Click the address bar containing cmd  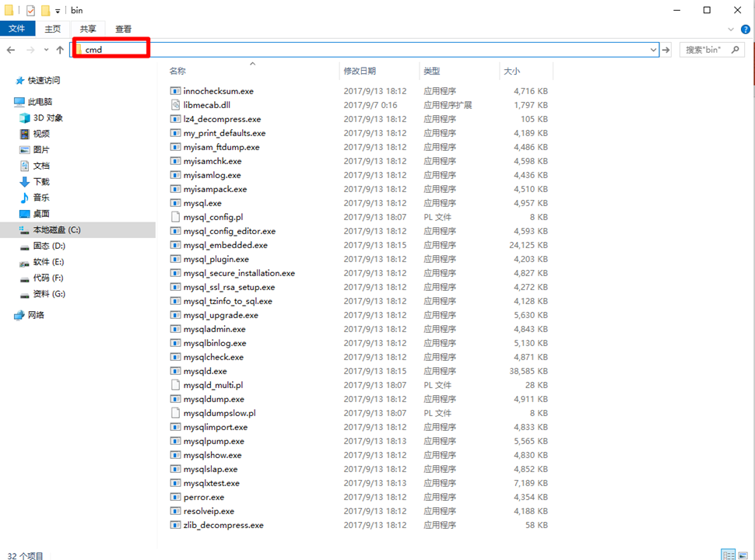click(364, 50)
